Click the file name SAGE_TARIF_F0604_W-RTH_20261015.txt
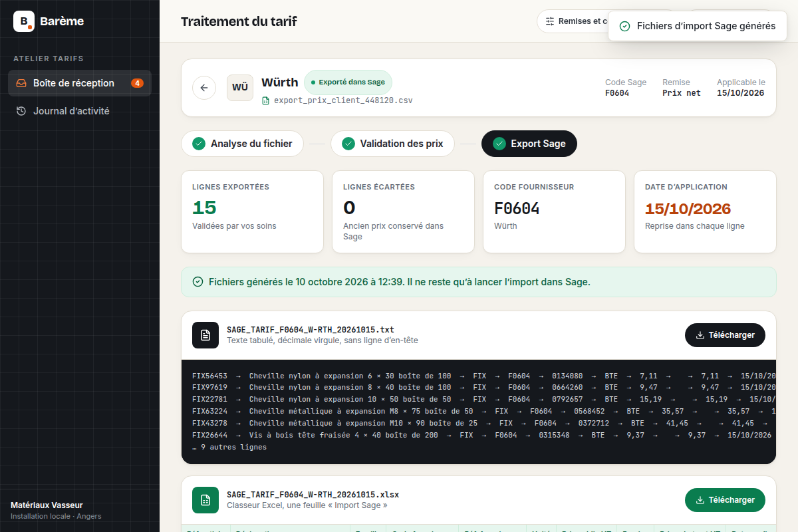The height and width of the screenshot is (532, 798). point(311,330)
